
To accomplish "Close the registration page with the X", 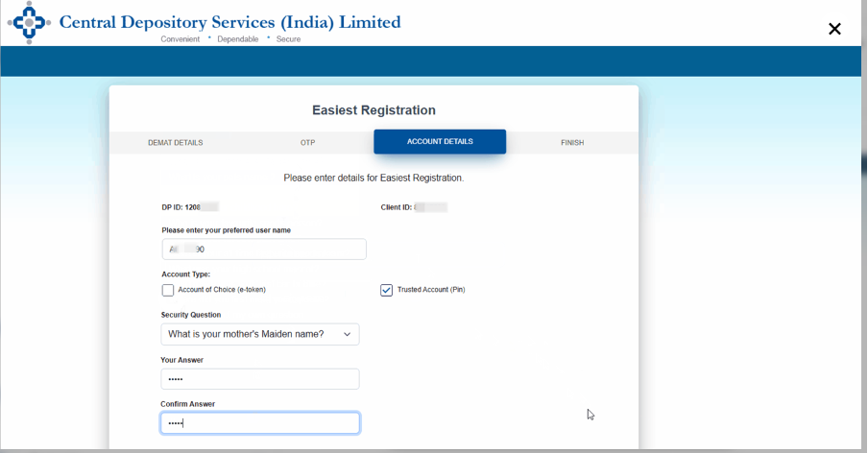I will [x=834, y=29].
